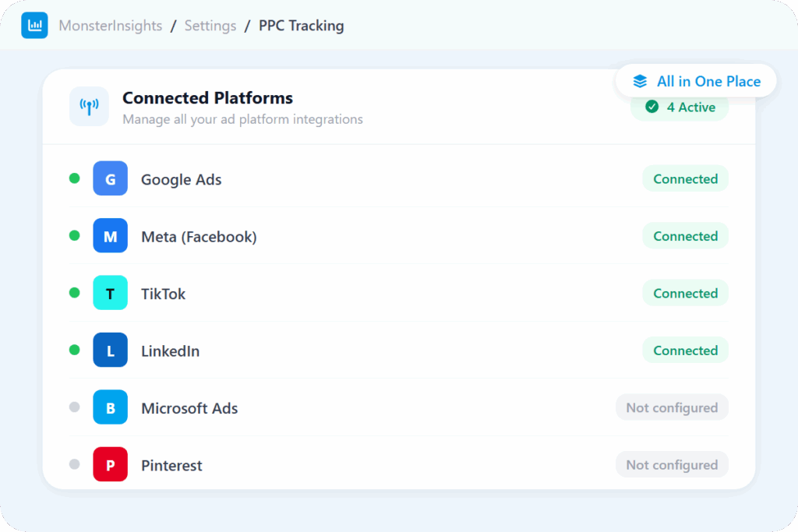The height and width of the screenshot is (532, 798).
Task: Click the gray status dot for Microsoft Ads
Action: coord(75,407)
